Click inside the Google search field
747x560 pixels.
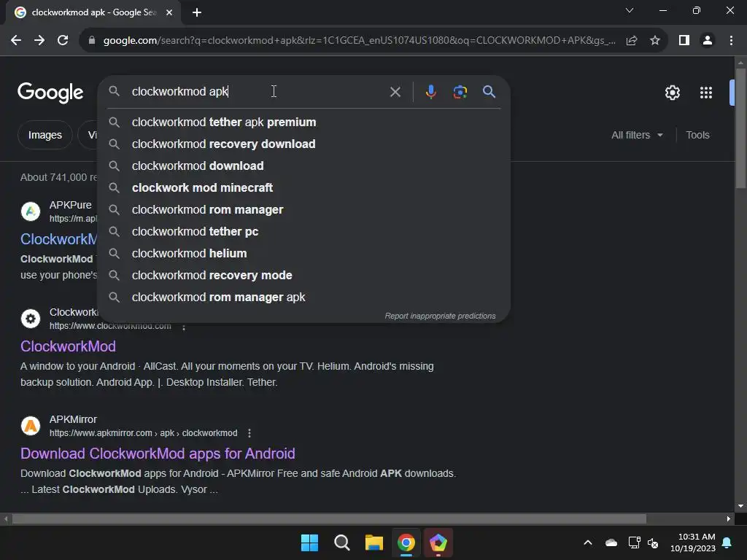[x=258, y=91]
